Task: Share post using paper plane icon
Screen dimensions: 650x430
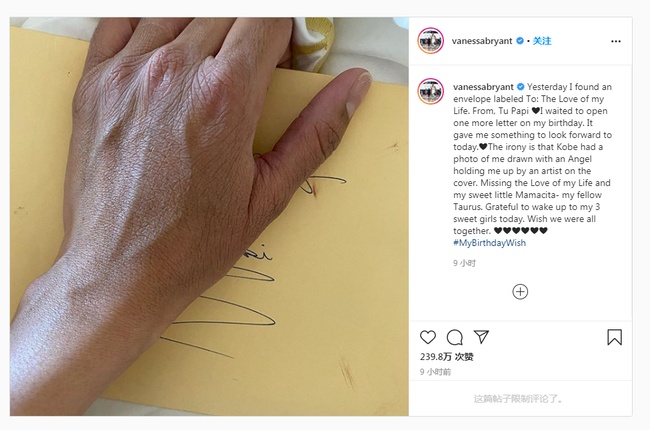Action: pyautogui.click(x=481, y=337)
